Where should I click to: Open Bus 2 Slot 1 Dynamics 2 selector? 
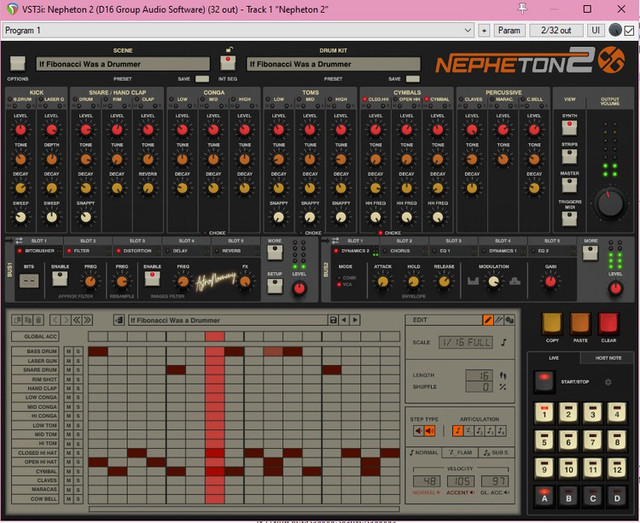click(355, 251)
